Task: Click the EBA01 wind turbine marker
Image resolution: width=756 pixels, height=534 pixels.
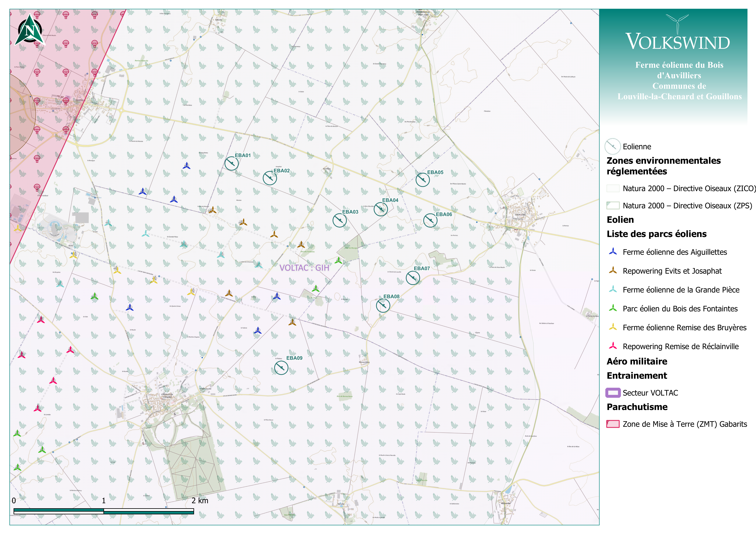Action: pyautogui.click(x=232, y=163)
